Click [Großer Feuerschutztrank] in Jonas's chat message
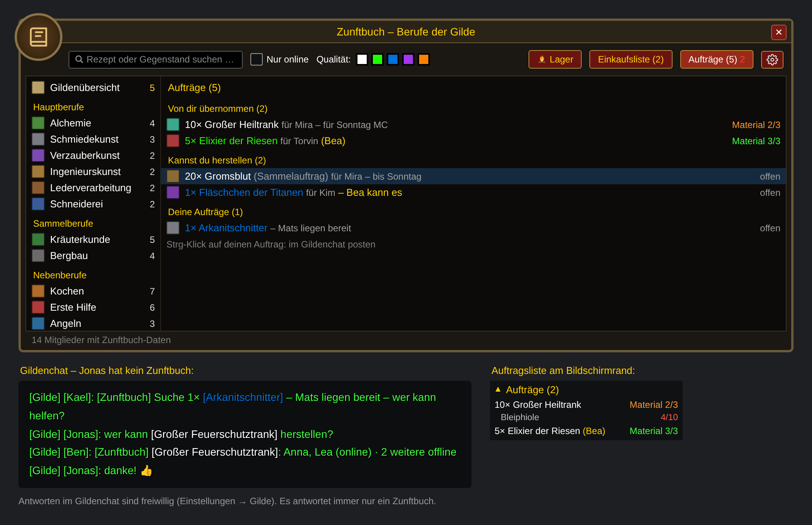 coord(214,434)
